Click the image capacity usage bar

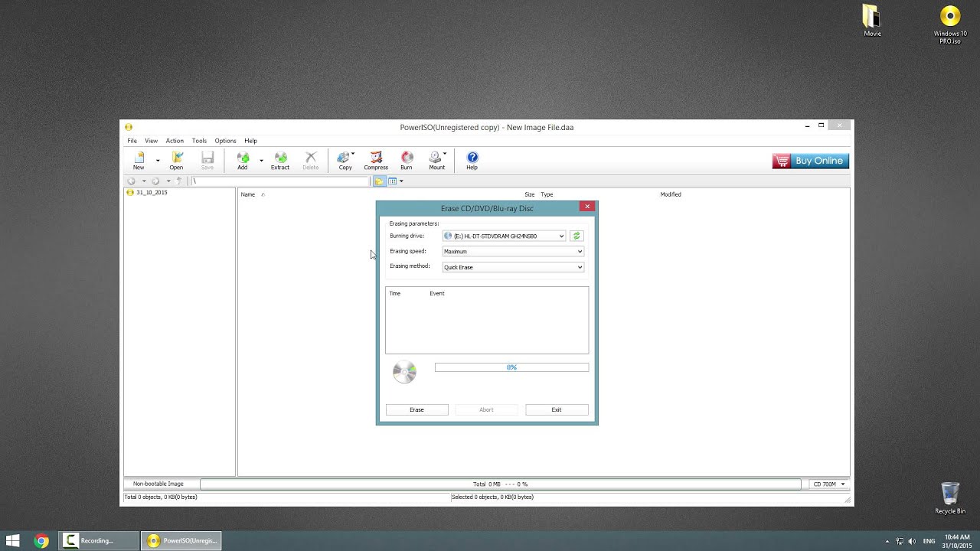point(500,484)
